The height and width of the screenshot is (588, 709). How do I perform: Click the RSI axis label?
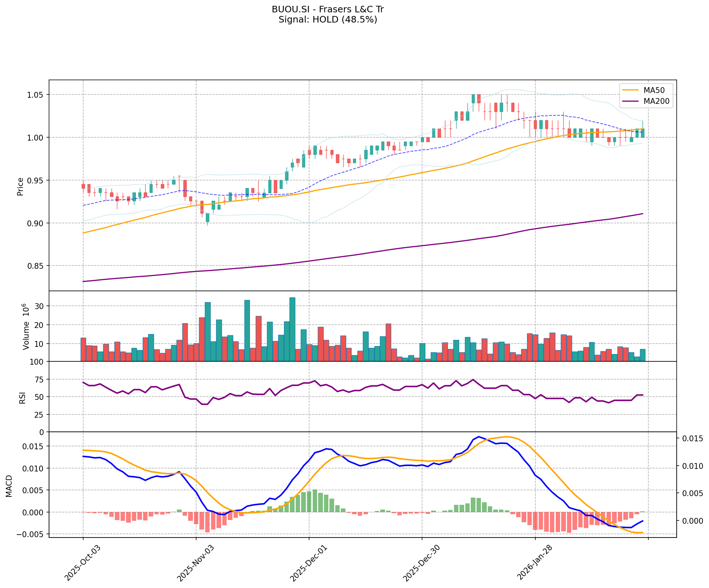click(x=23, y=397)
